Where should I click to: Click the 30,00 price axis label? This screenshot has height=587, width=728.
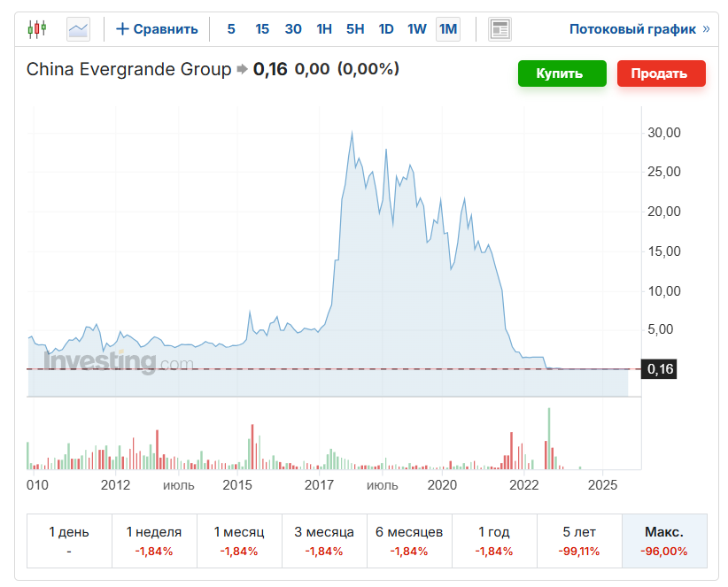[664, 133]
